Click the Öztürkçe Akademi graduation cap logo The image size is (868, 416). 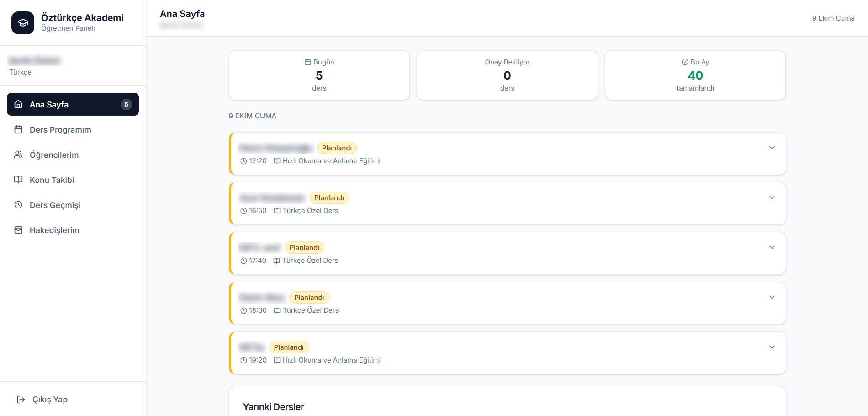coord(23,23)
